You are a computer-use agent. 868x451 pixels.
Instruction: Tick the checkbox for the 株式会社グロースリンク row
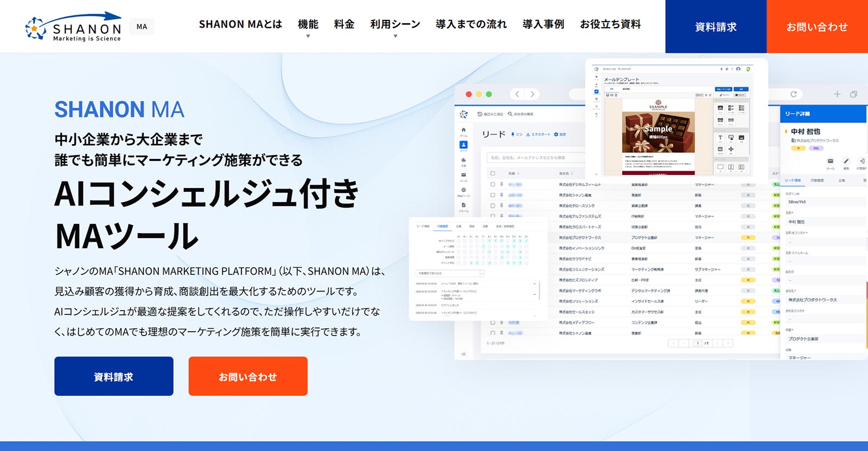pos(493,206)
